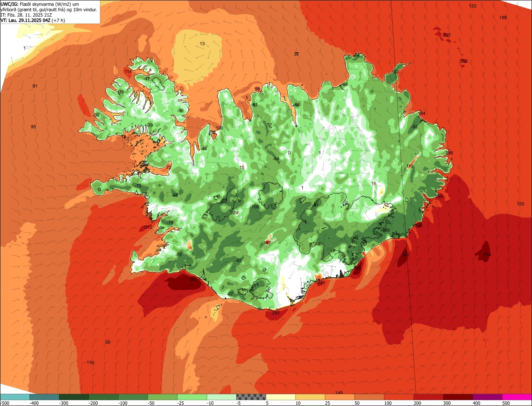Click the '202' value in the northeast ocean

coord(464,61)
